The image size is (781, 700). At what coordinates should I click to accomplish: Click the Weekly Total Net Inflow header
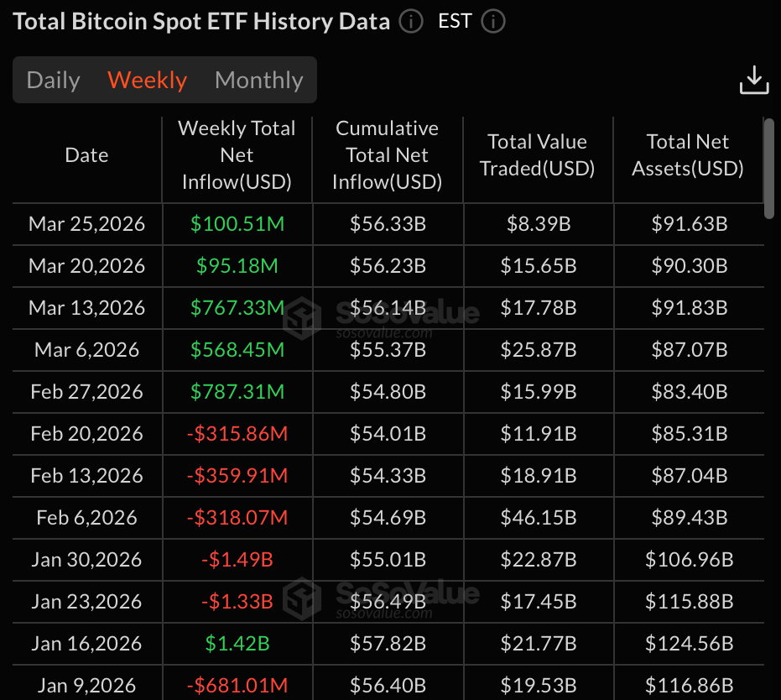(237, 154)
